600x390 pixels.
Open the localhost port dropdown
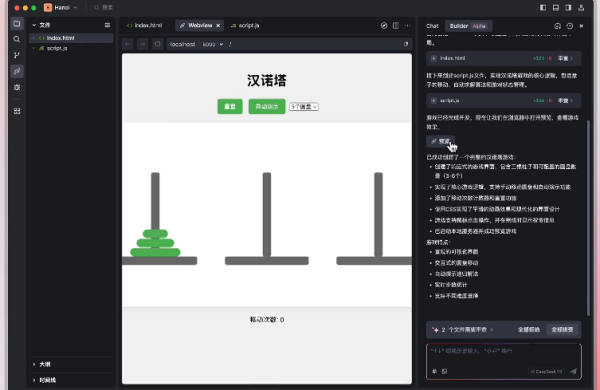pyautogui.click(x=213, y=44)
